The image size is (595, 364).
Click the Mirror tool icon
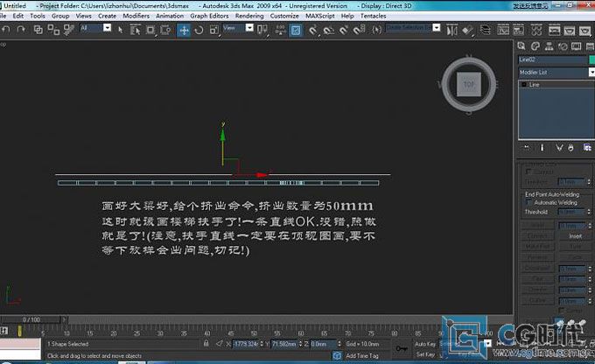[451, 30]
